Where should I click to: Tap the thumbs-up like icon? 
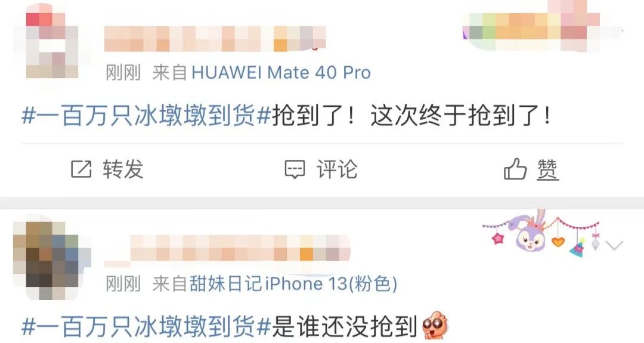(x=515, y=168)
